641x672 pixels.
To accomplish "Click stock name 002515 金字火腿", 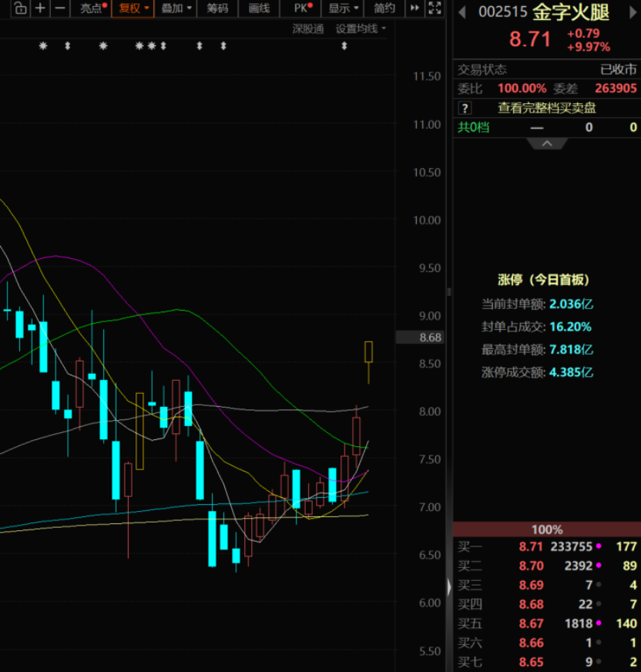I will click(544, 12).
